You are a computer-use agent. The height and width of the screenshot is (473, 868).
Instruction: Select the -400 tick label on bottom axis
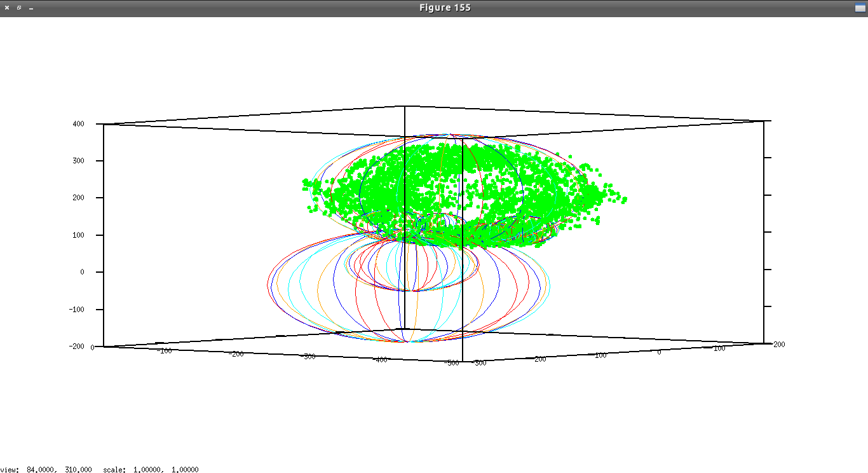pos(379,360)
